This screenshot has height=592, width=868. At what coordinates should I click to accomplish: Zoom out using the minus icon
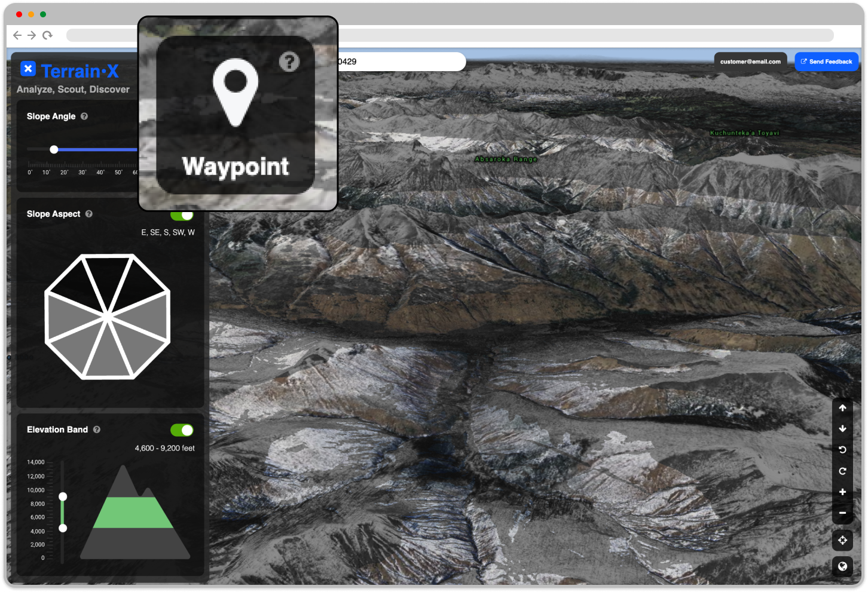[x=842, y=513]
